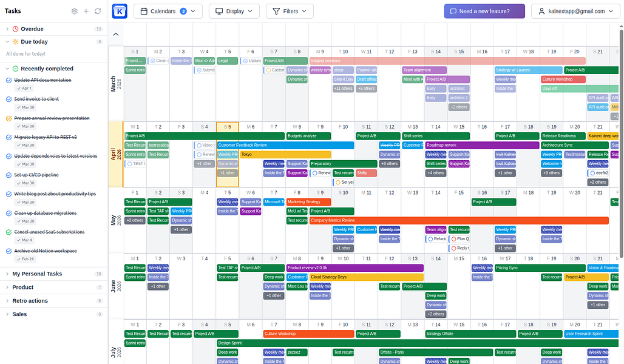Screen dimensions: 624x364
Task: Uncheck Migrate legacy API to REST v2
Action: click(8, 137)
